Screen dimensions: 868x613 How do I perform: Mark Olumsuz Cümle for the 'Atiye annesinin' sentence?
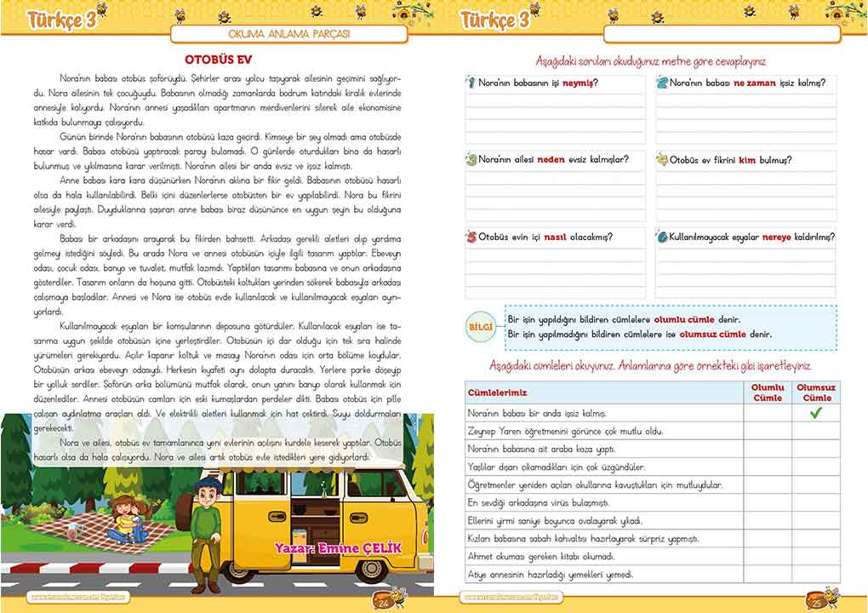817,575
